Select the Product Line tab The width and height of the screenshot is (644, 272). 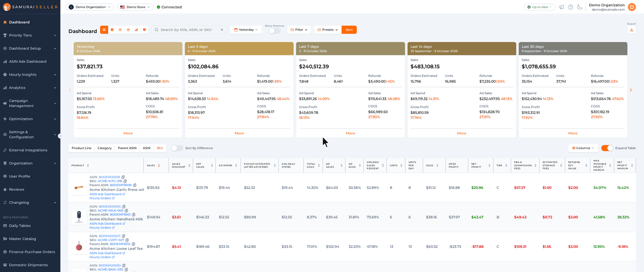click(82, 148)
